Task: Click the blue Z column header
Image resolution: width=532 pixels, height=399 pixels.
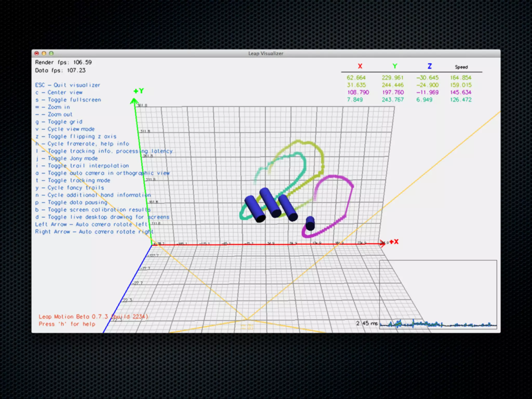Action: coord(429,66)
